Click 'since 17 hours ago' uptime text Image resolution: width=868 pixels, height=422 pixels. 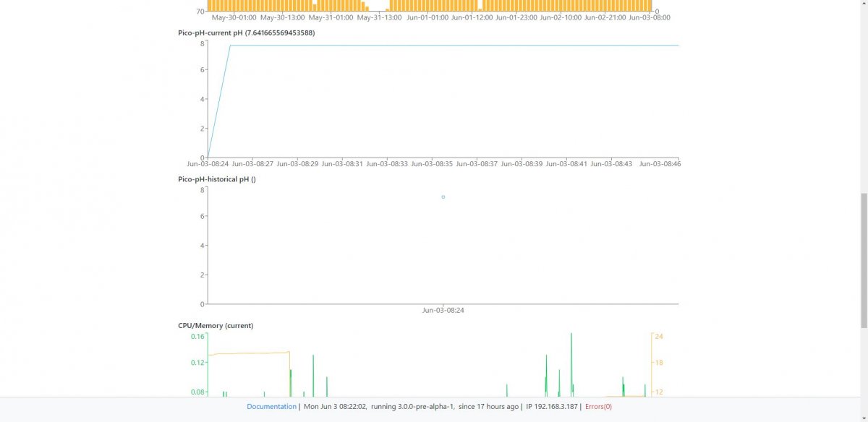488,407
